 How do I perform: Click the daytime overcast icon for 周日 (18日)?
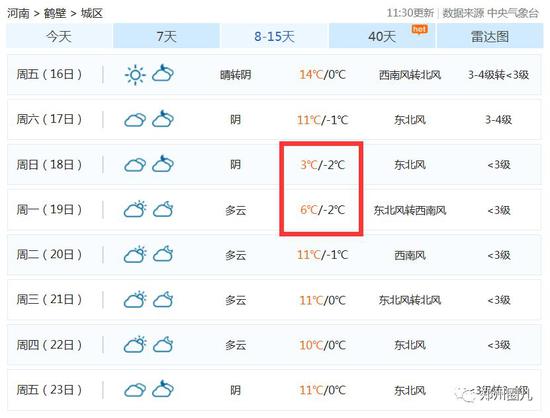(135, 165)
